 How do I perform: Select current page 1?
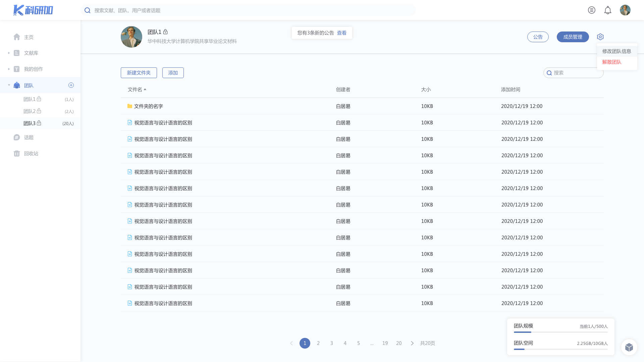point(305,343)
